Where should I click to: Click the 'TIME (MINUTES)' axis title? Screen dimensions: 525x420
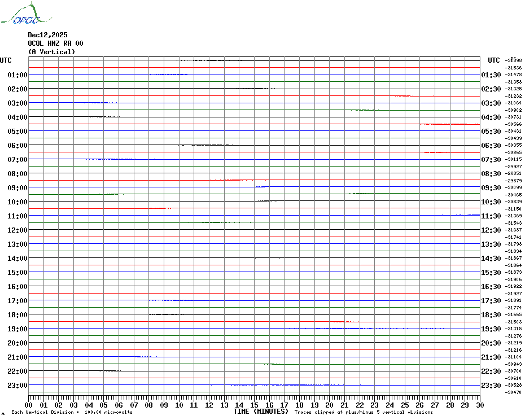261,412
